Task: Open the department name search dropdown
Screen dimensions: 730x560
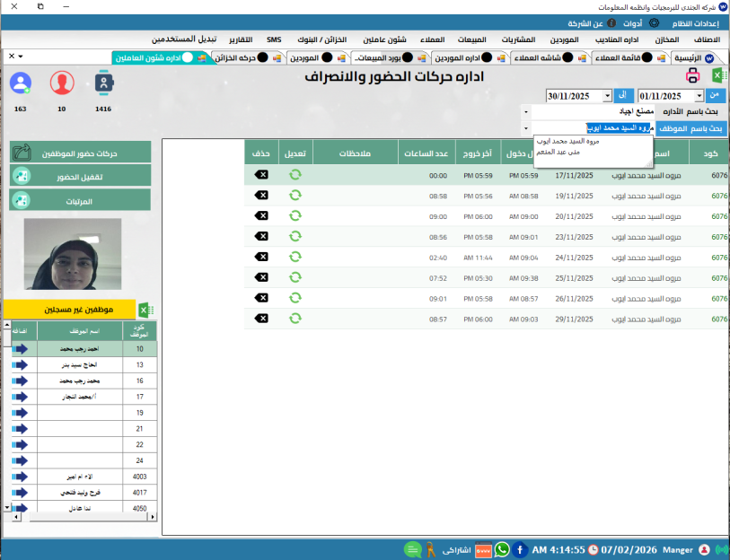Action: click(x=526, y=111)
